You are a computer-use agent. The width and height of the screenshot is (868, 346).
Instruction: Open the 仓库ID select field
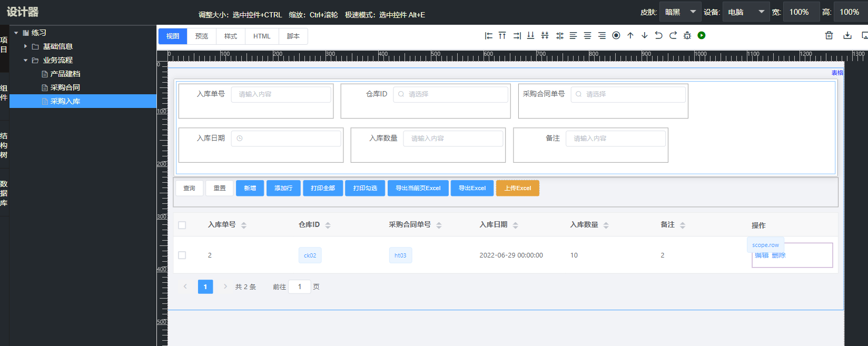(451, 94)
